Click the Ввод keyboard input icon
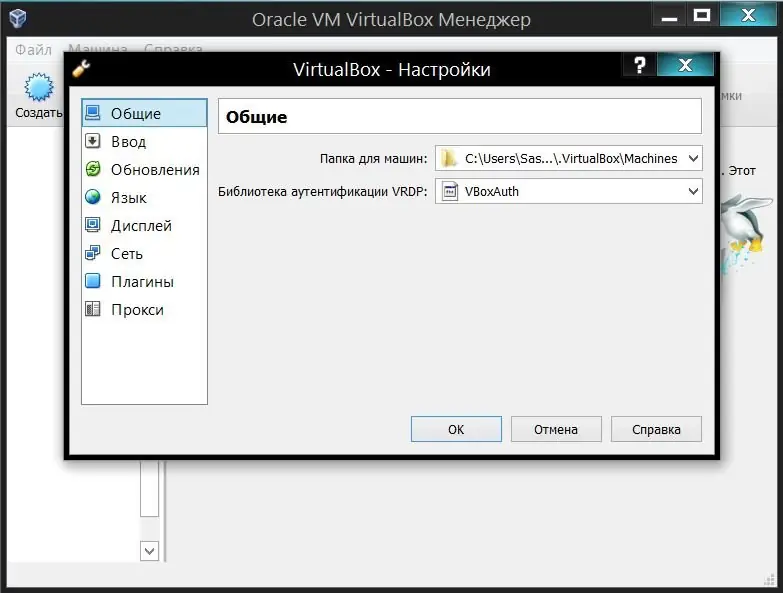This screenshot has height=593, width=783. click(93, 141)
